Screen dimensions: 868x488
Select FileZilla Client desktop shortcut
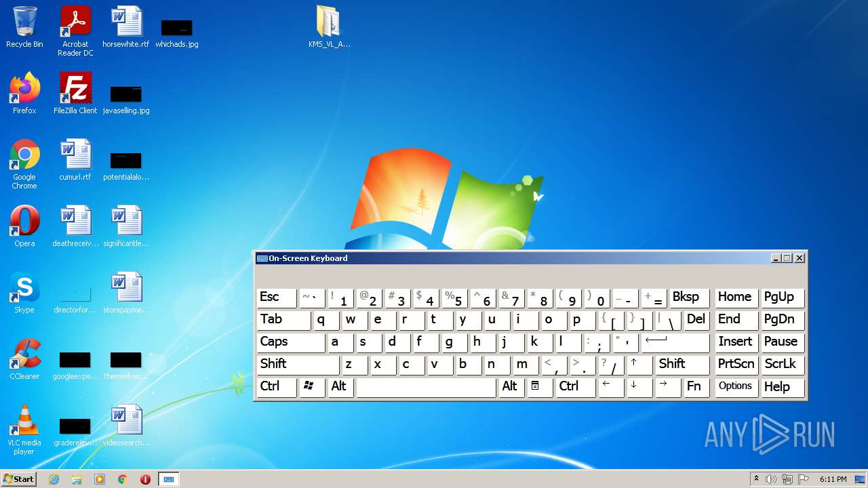[75, 94]
